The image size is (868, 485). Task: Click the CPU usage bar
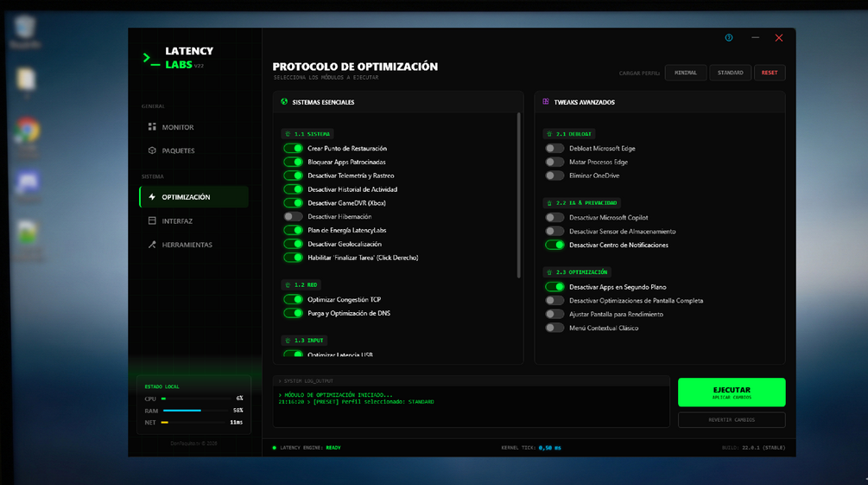(x=197, y=399)
